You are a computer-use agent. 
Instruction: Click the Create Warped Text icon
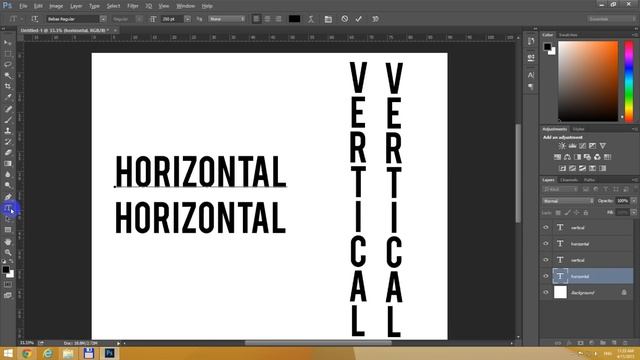click(311, 19)
